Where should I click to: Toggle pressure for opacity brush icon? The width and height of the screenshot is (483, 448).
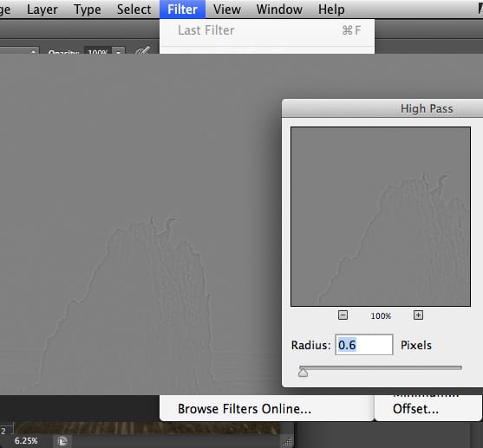(142, 51)
